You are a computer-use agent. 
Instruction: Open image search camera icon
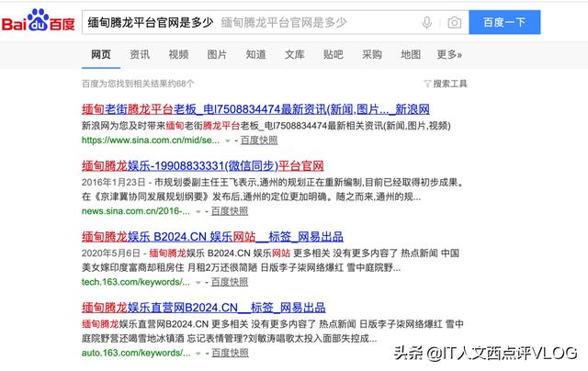[454, 22]
